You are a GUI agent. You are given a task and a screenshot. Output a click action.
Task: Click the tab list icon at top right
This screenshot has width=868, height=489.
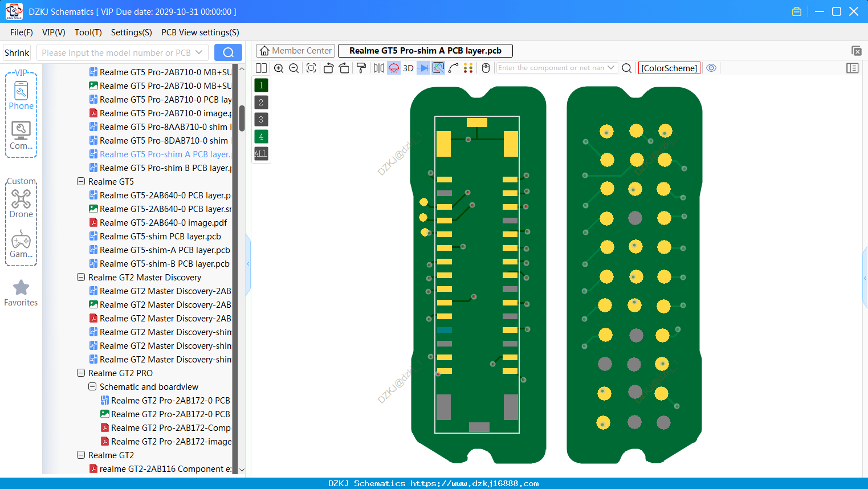click(x=856, y=51)
